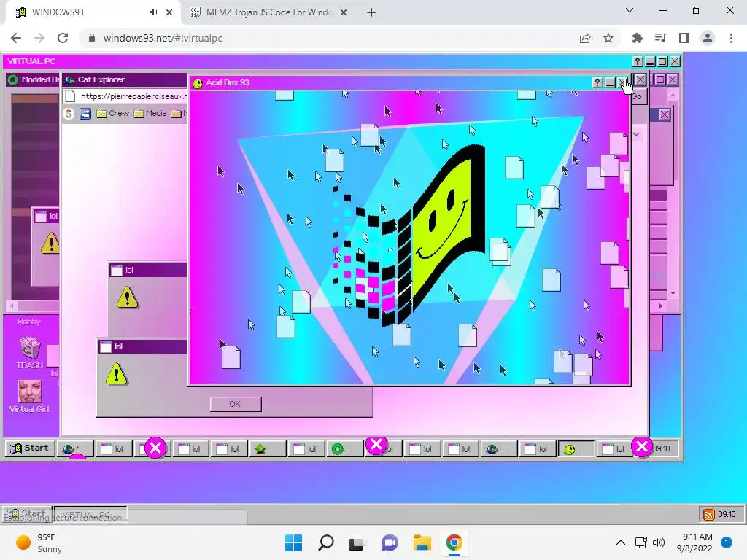The width and height of the screenshot is (747, 560).
Task: Click the Acid Box 93 help button
Action: pos(597,83)
